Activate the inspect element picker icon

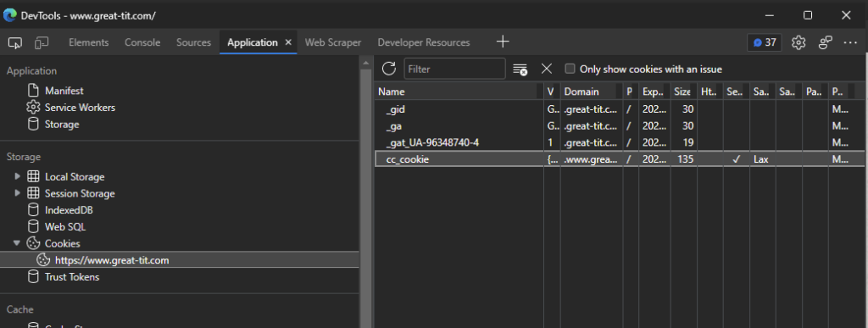(x=15, y=42)
